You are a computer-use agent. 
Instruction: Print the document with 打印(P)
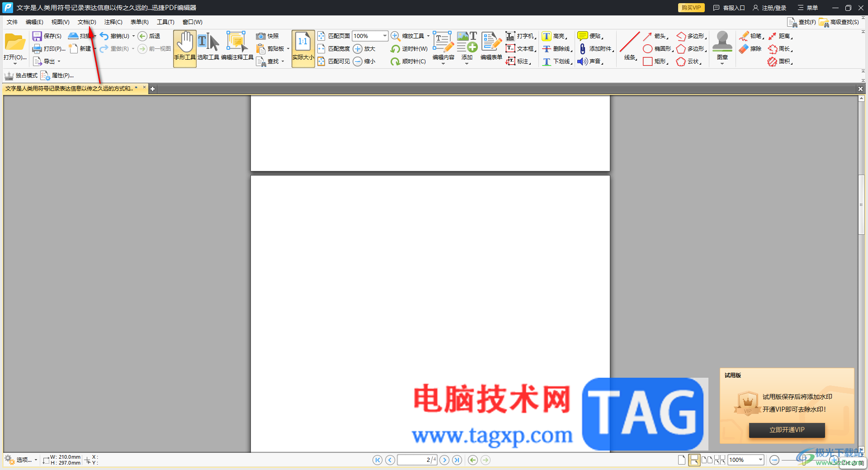pyautogui.click(x=49, y=49)
